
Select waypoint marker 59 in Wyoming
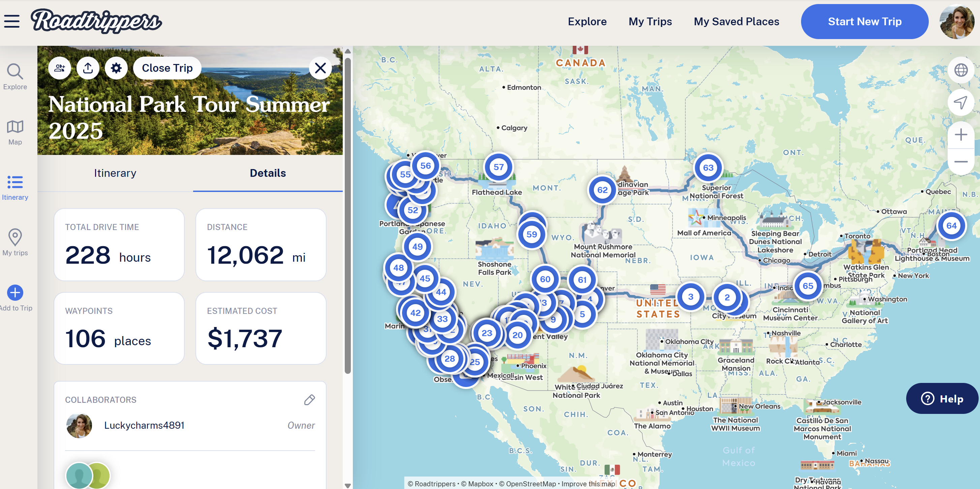(x=532, y=234)
